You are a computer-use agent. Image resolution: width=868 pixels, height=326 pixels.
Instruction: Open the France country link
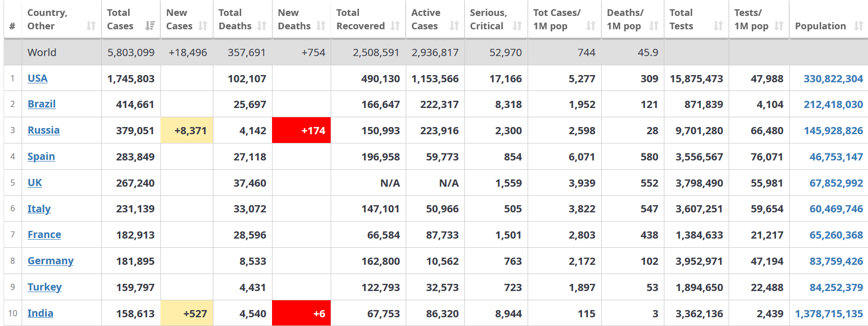pos(44,234)
